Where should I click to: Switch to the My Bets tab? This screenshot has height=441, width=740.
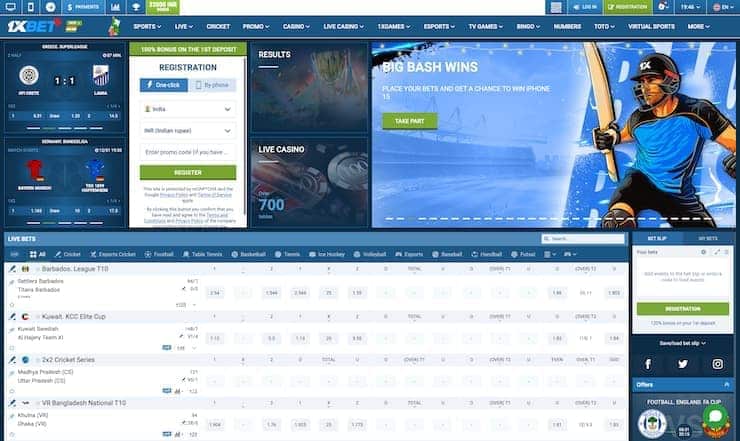pyautogui.click(x=708, y=238)
